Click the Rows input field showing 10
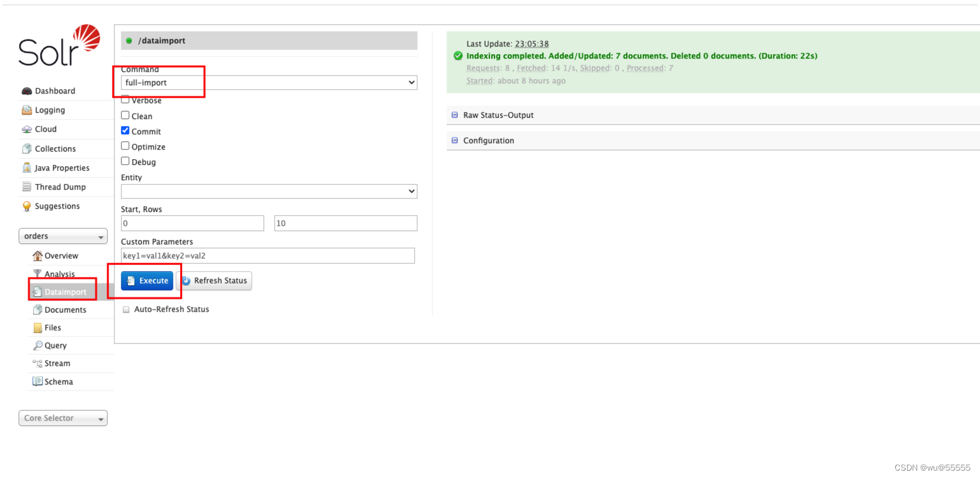The image size is (980, 477). pyautogui.click(x=346, y=224)
